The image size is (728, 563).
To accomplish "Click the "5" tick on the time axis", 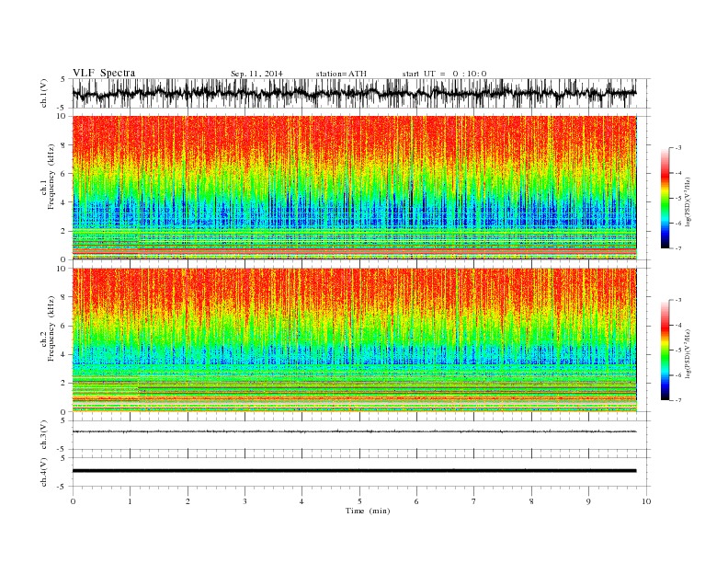I will [359, 501].
